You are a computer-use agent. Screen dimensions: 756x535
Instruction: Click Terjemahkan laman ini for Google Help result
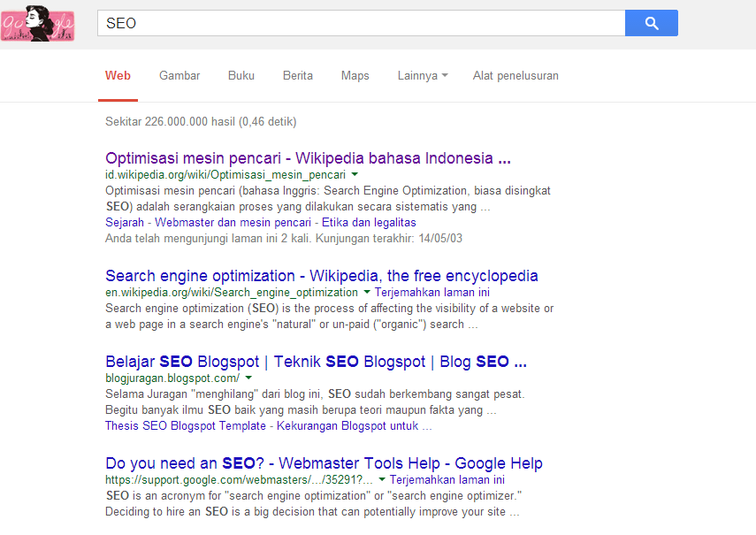pyautogui.click(x=447, y=479)
